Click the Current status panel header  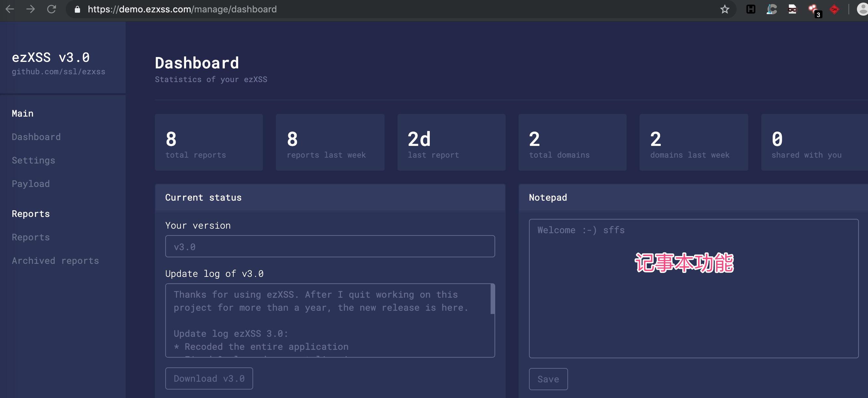[330, 198]
